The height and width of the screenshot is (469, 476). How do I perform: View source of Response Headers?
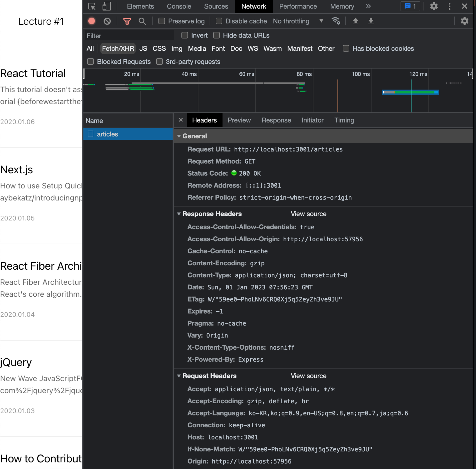click(x=308, y=214)
